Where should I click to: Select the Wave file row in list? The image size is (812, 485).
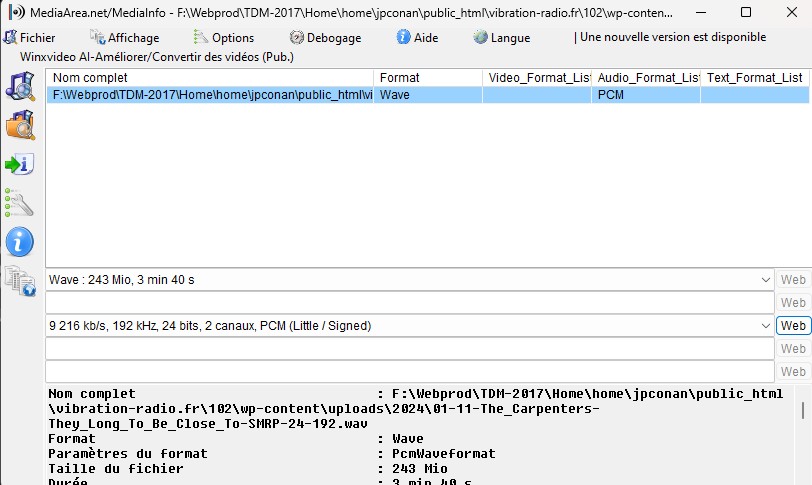pos(210,96)
